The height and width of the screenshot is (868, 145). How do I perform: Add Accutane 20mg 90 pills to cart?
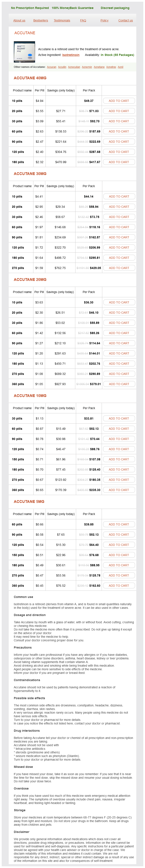click(119, 343)
